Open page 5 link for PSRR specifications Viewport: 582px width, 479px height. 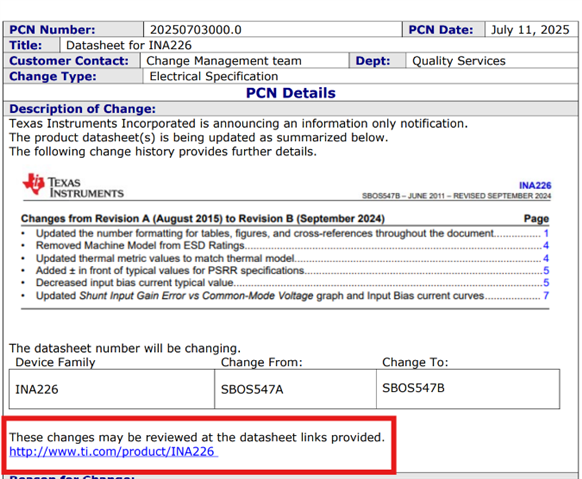[x=546, y=270]
